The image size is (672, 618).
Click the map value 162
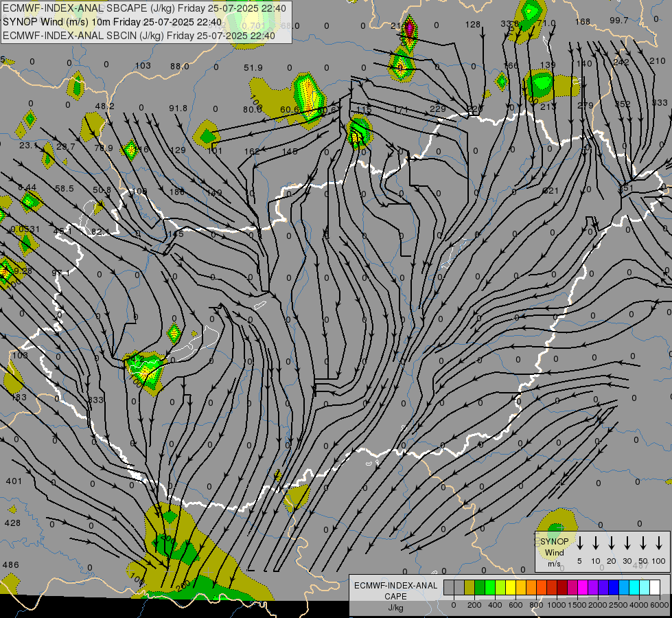[252, 151]
